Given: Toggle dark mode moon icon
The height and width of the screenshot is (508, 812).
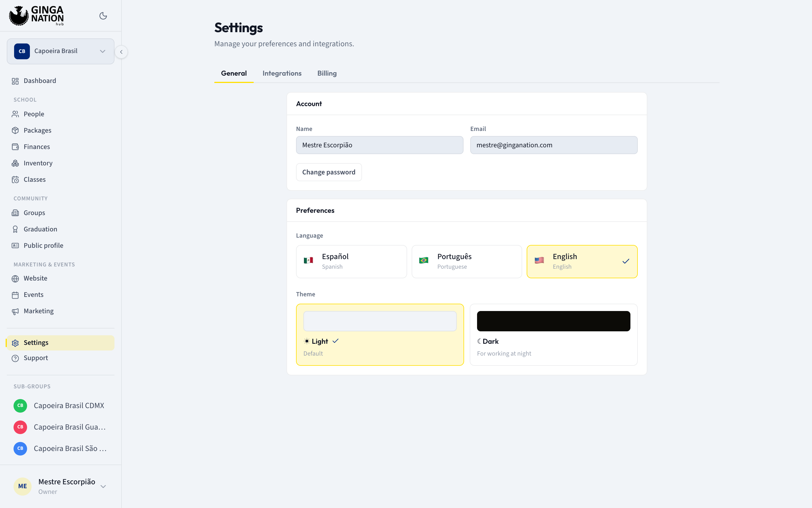Looking at the screenshot, I should (103, 16).
